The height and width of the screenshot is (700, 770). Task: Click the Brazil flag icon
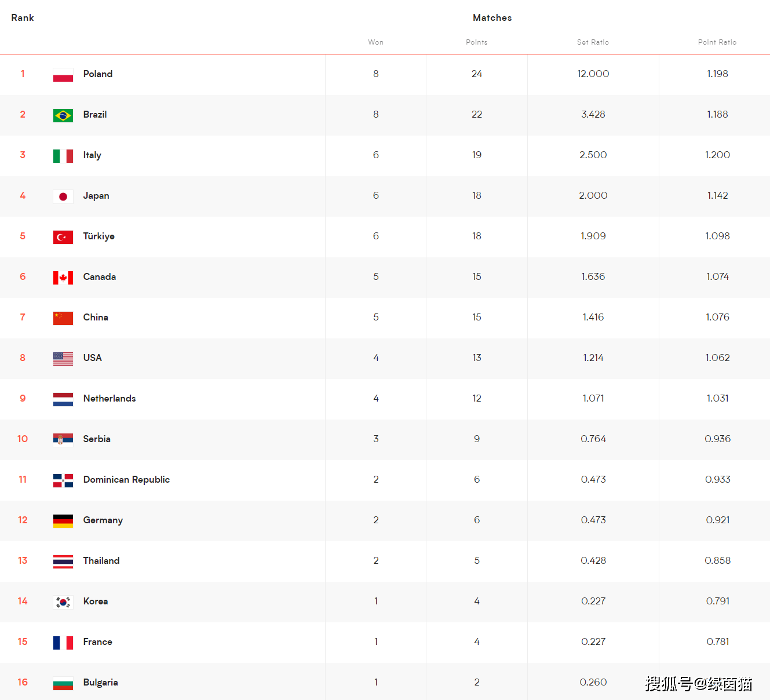coord(63,115)
